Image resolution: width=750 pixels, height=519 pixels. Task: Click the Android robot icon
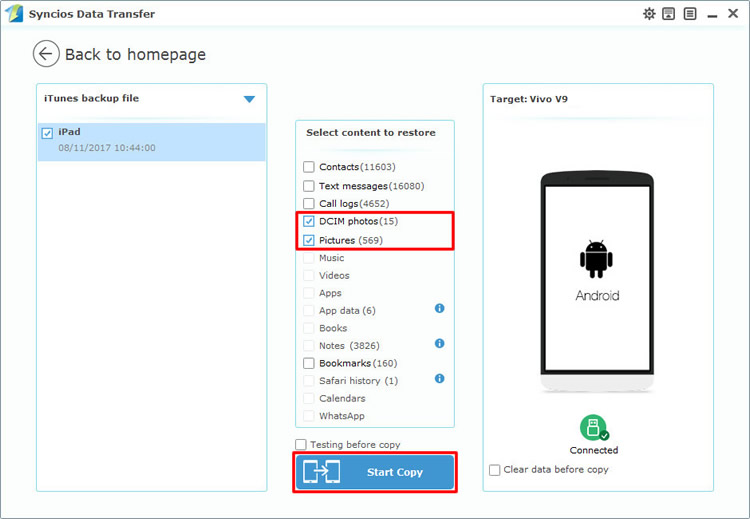tap(596, 259)
